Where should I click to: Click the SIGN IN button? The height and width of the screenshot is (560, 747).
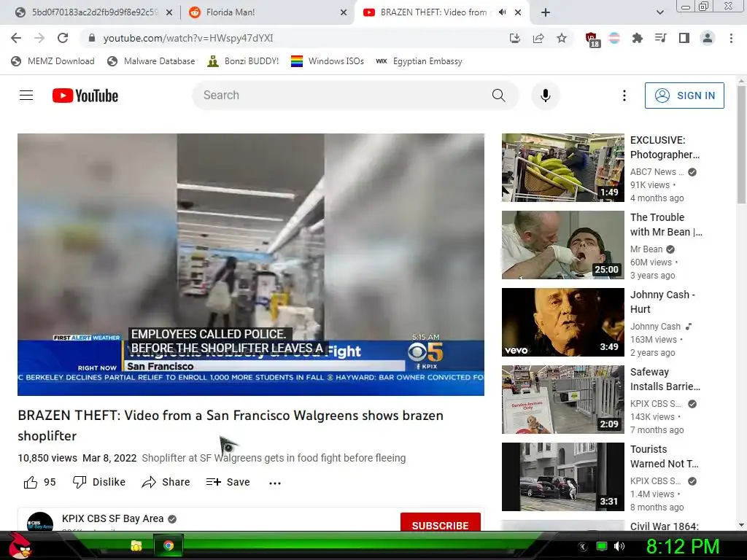(x=684, y=96)
